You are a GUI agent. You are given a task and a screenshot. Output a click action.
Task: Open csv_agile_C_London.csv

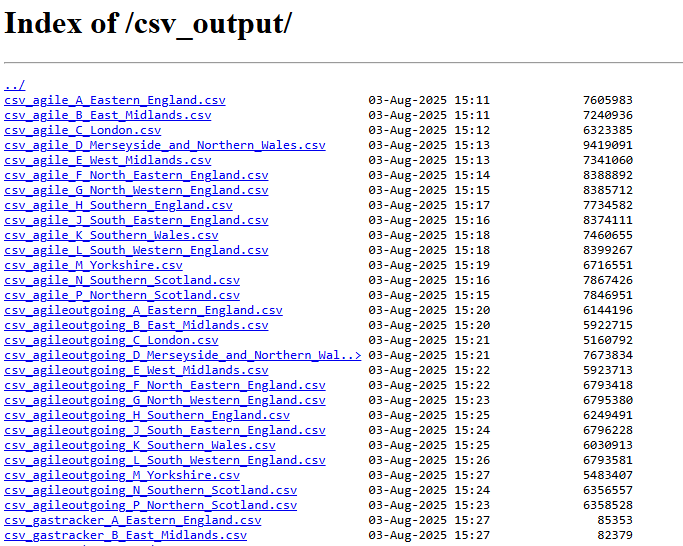click(x=83, y=130)
